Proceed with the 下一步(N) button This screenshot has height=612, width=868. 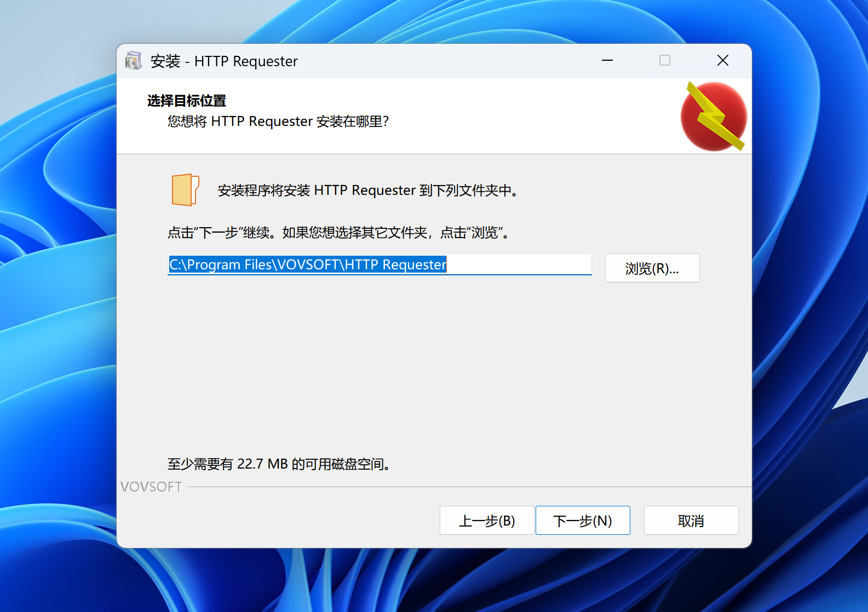(x=582, y=521)
